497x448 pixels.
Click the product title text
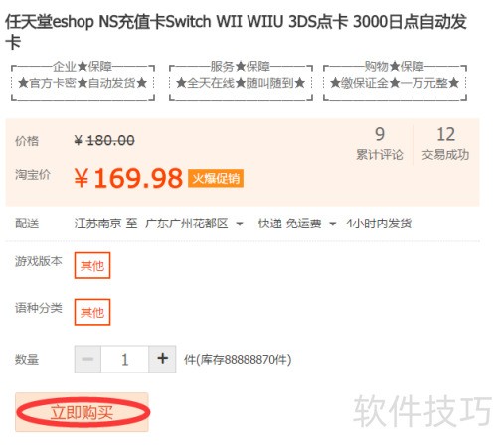(x=236, y=32)
